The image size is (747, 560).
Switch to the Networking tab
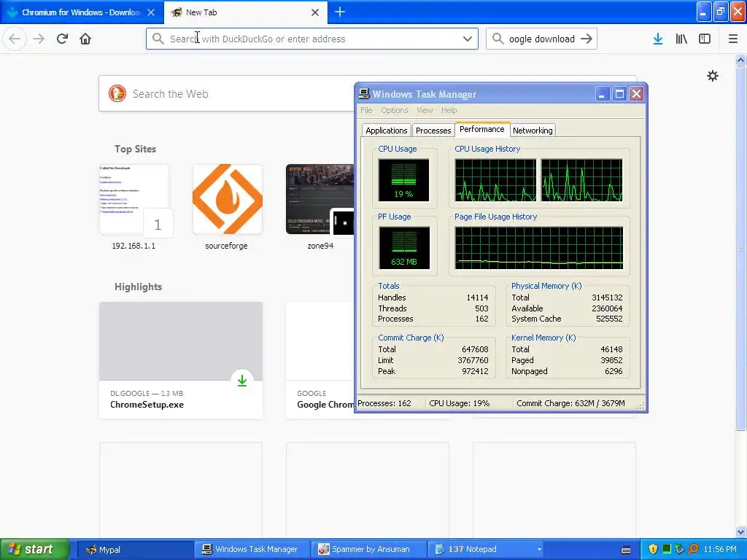coord(533,131)
